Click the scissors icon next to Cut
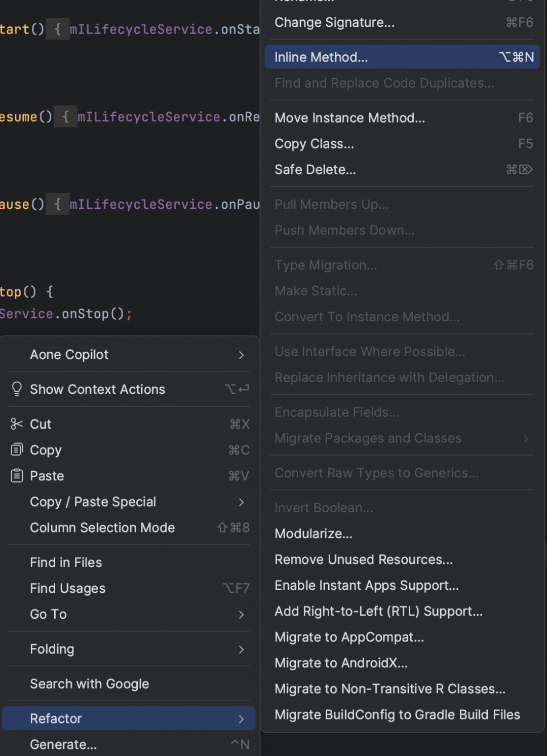The image size is (547, 756). point(17,424)
